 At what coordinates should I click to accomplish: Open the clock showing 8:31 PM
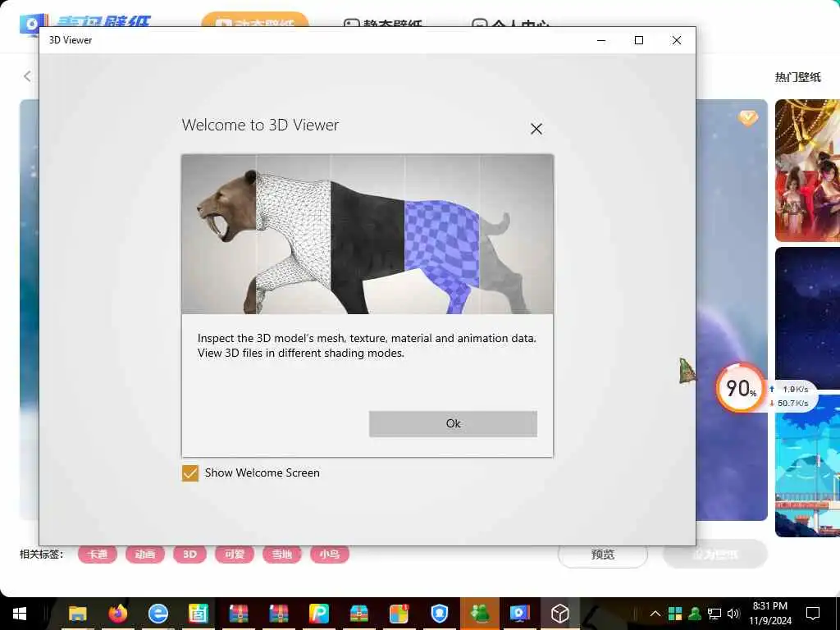point(770,614)
